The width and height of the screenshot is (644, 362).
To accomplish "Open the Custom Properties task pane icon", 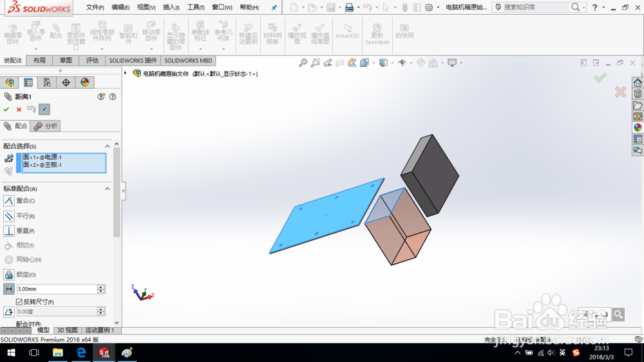I will point(638,139).
